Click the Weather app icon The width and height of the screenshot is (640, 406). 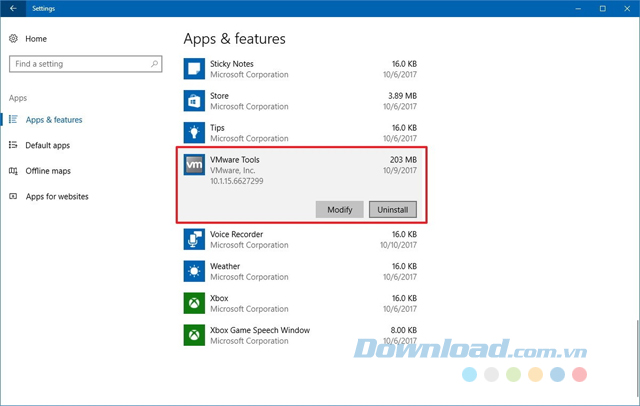click(x=194, y=271)
